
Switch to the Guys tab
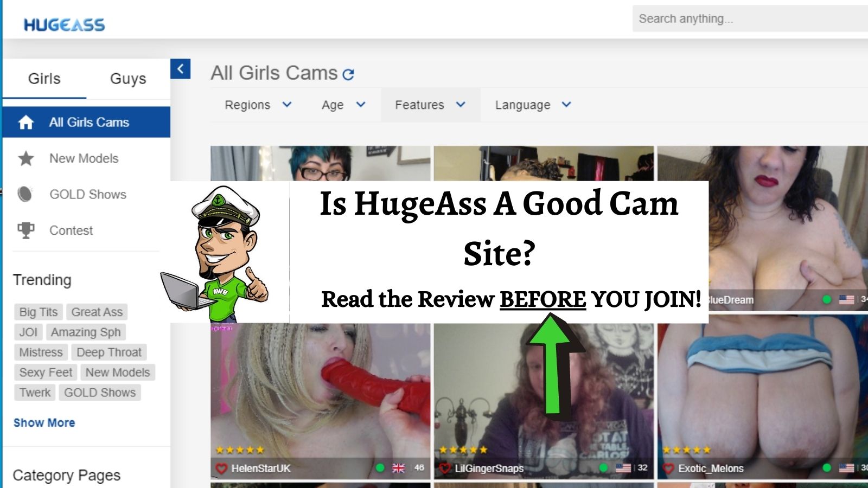tap(128, 79)
